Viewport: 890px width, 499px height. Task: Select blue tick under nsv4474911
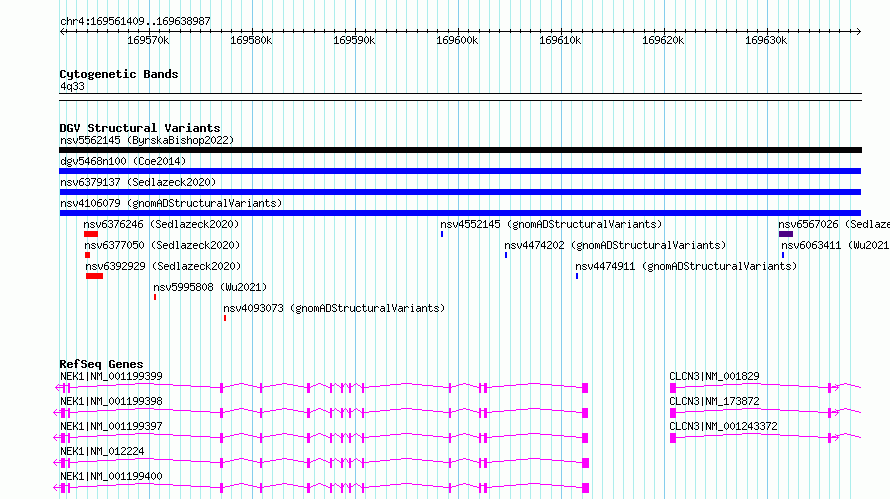577,276
